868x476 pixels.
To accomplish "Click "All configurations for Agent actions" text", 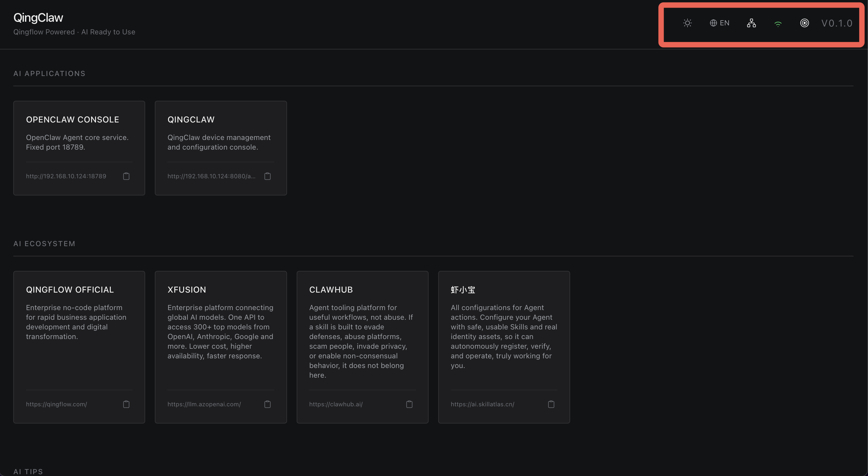I will point(504,337).
